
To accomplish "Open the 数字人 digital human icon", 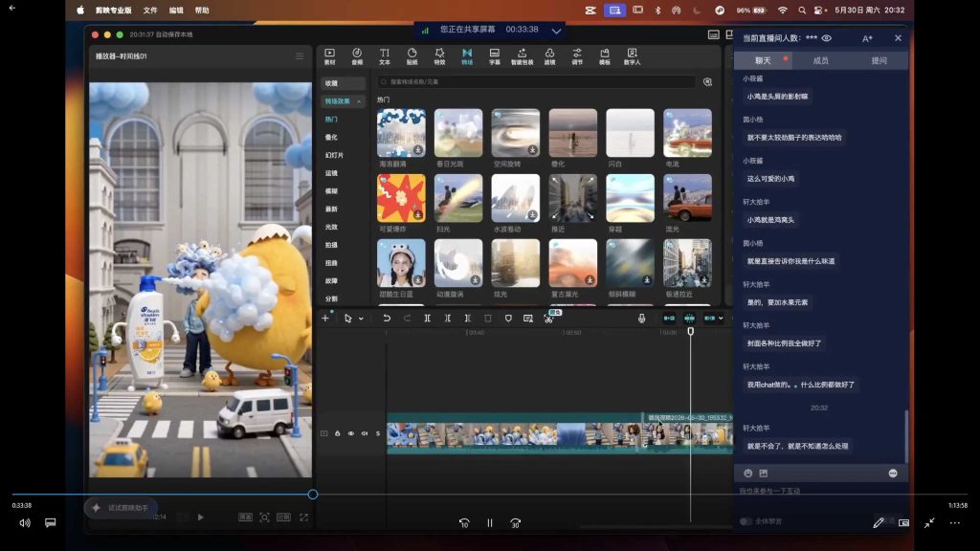I will [632, 56].
